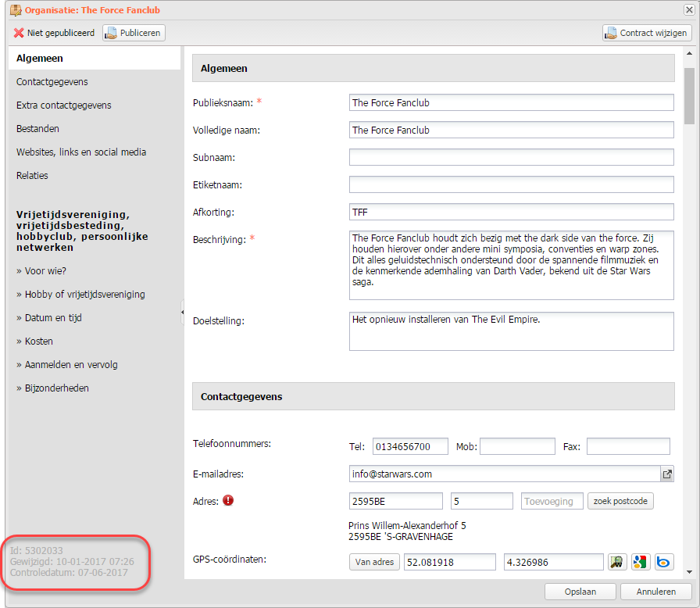Click the postcode field showing 2595BE

point(395,501)
